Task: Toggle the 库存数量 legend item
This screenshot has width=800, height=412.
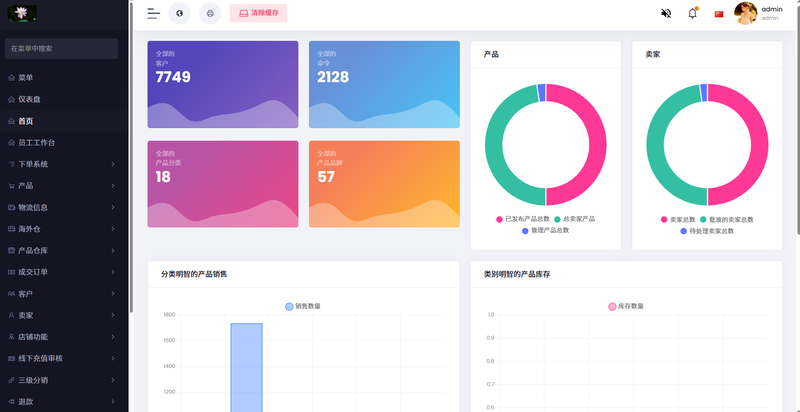Action: pos(626,306)
